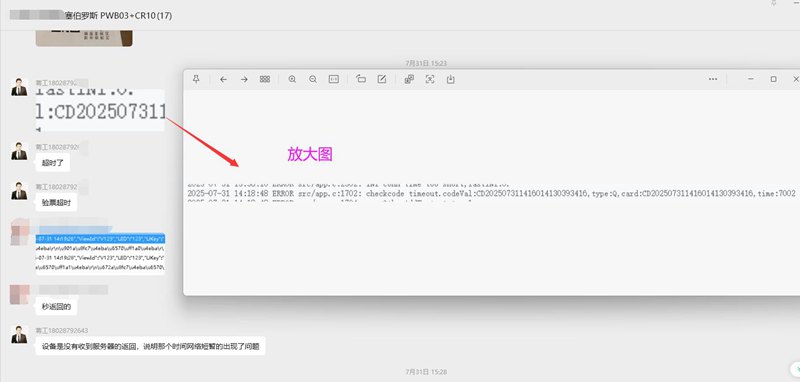
Task: Click the sender name '青工18028792643'
Action: pos(62,330)
